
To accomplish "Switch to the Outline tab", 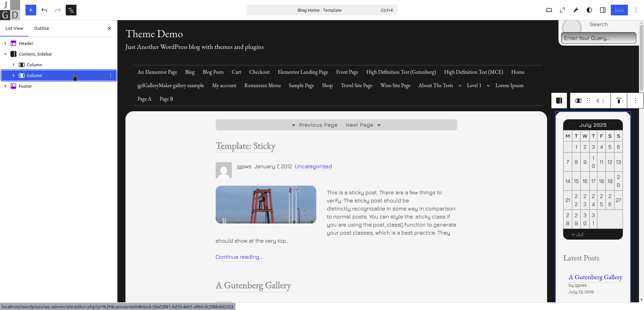I will point(42,28).
